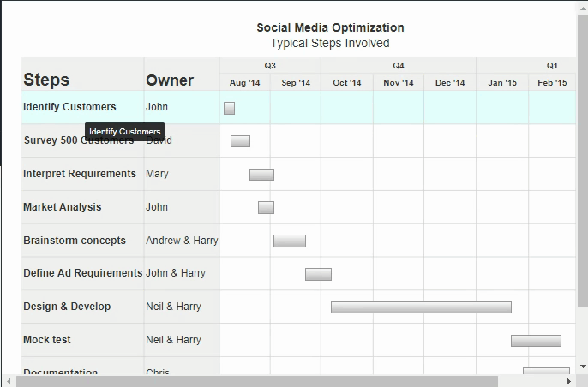Select the Market Analysis gantt bar
The image size is (588, 387).
266,207
